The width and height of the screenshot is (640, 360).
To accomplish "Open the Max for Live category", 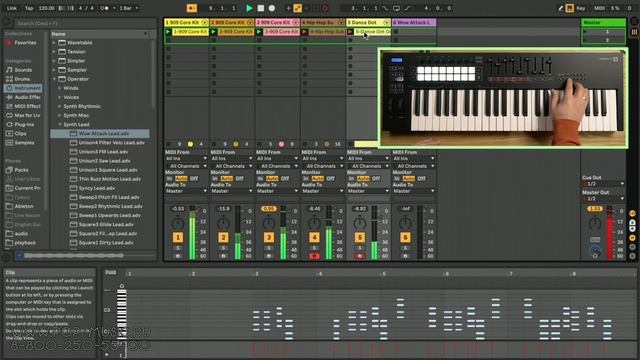I will (24, 116).
